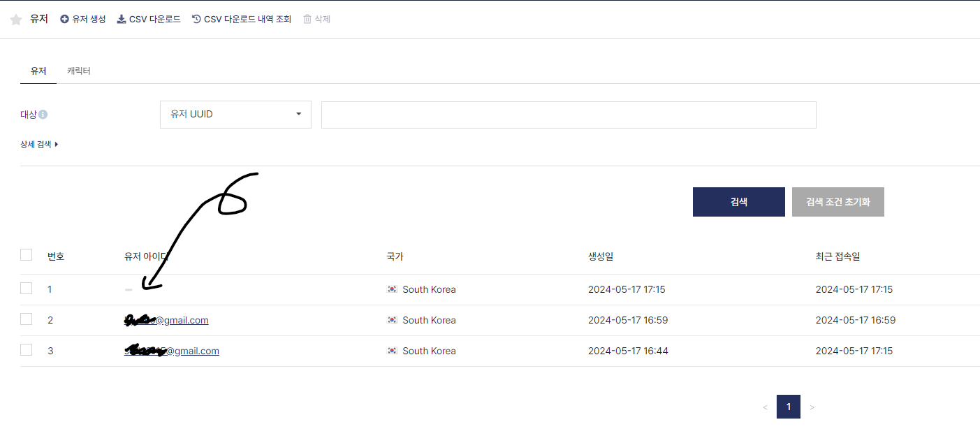980x443 pixels.
Task: Check the checkbox for row 3
Action: pyautogui.click(x=26, y=349)
